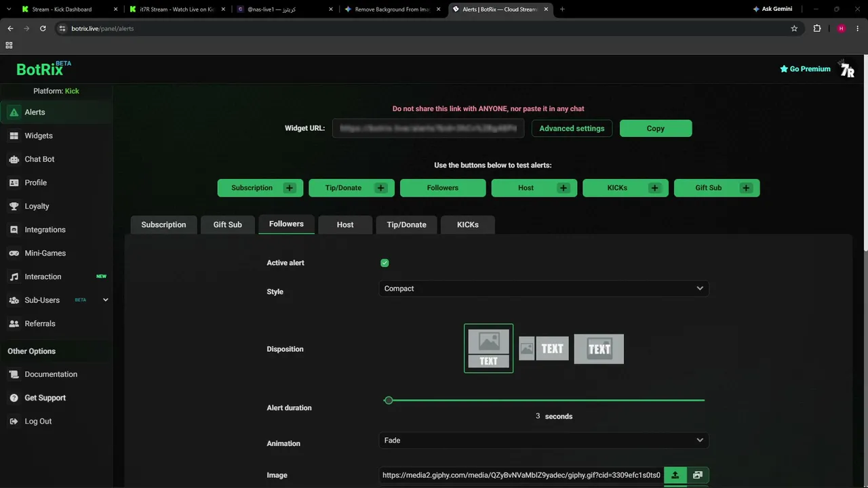
Task: Click Get Support in the sidebar
Action: (56, 398)
